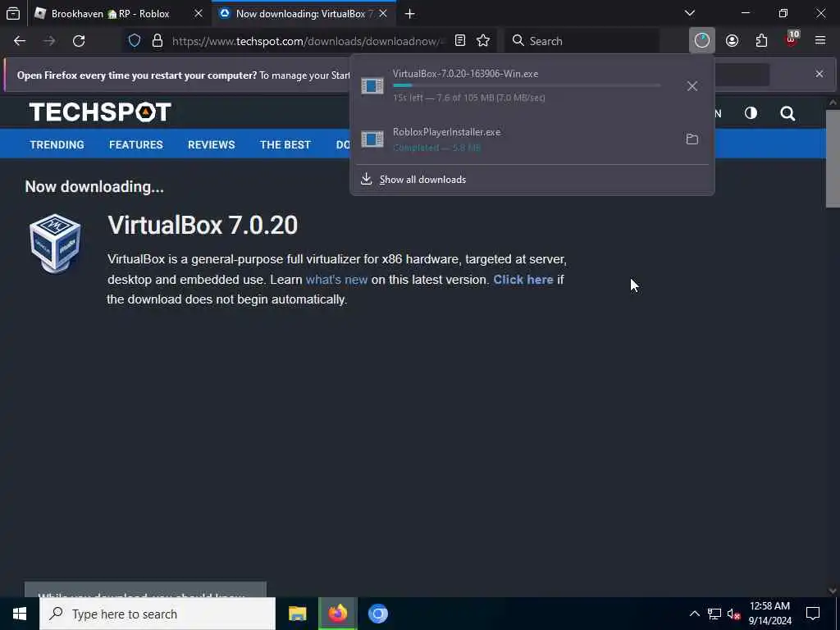Image resolution: width=840 pixels, height=630 pixels.
Task: Open the TRENDING menu item
Action: (57, 144)
